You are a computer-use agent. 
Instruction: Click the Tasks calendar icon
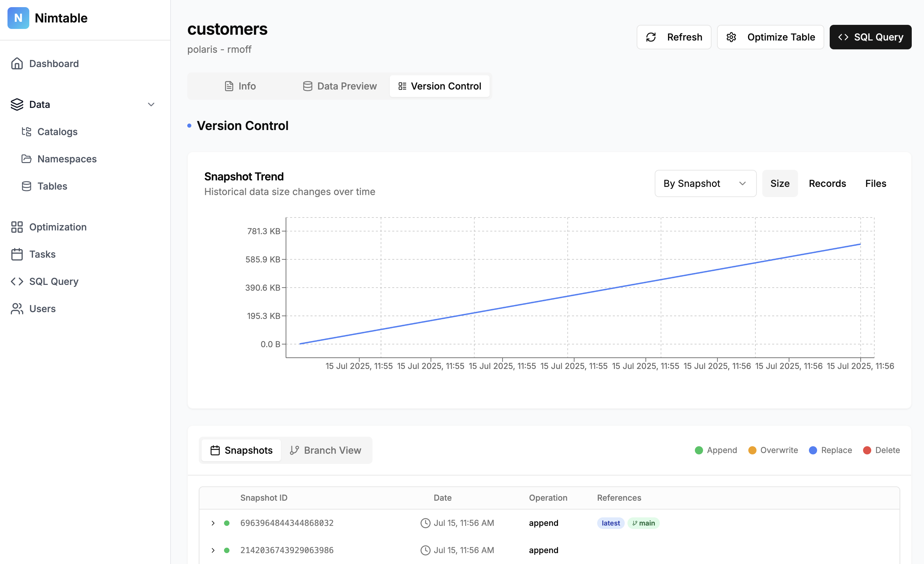click(17, 254)
